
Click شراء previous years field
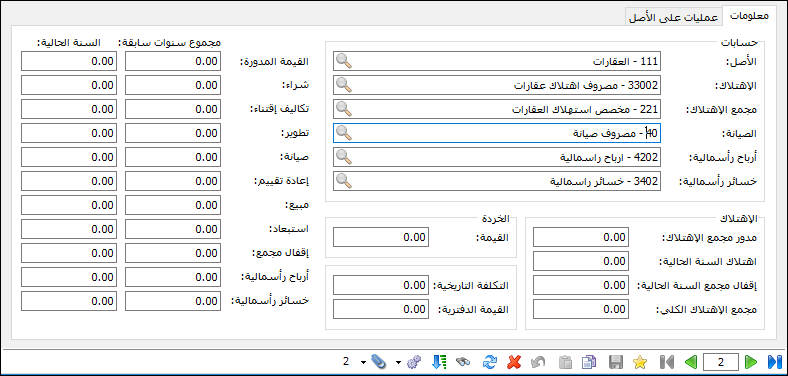[172, 85]
